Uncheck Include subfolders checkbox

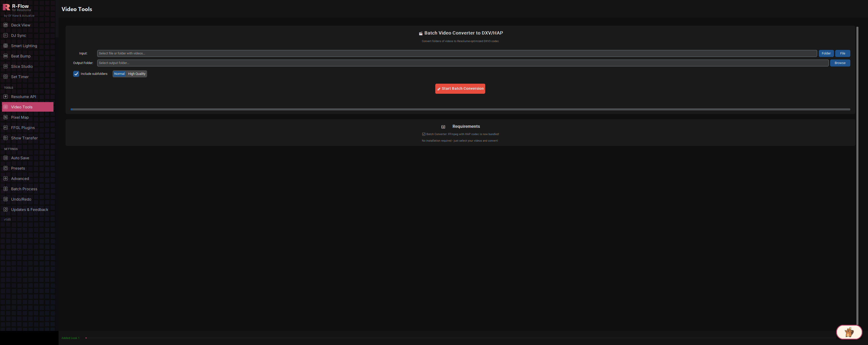[76, 74]
